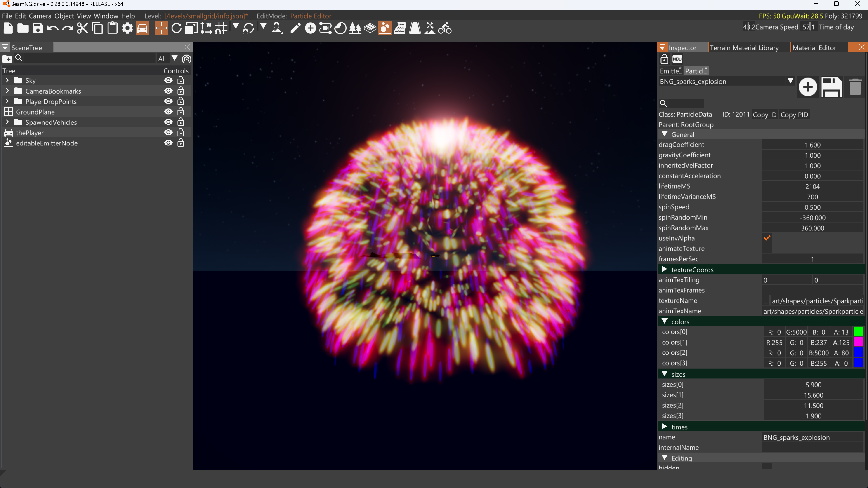Select the Move translate gizmo tool
Image resolution: width=868 pixels, height=488 pixels.
click(161, 28)
